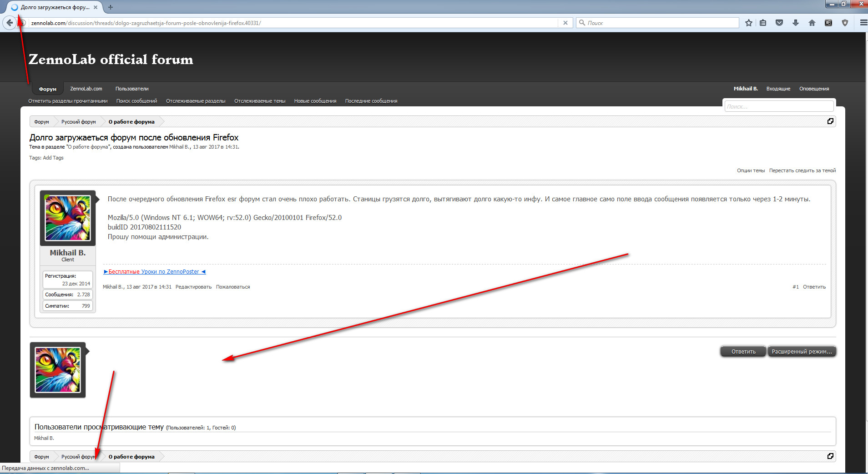Open Последние сообщения link
Viewport: 868px width, 474px height.
point(371,101)
